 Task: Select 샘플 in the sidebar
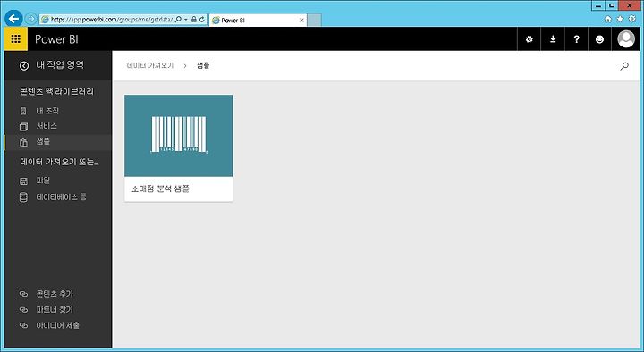[43, 141]
